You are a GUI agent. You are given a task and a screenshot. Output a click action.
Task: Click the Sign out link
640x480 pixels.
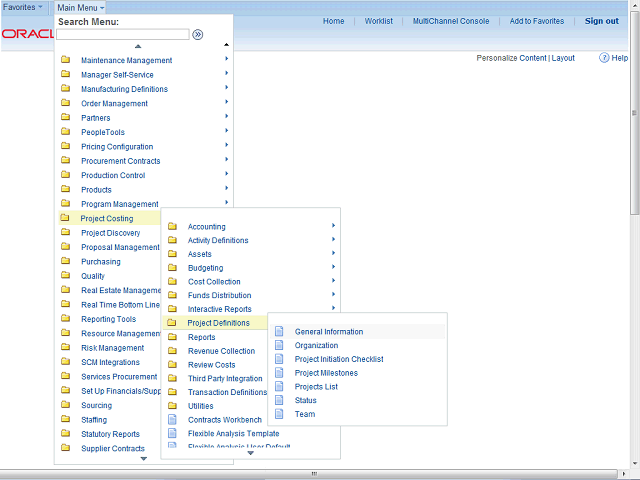click(601, 21)
